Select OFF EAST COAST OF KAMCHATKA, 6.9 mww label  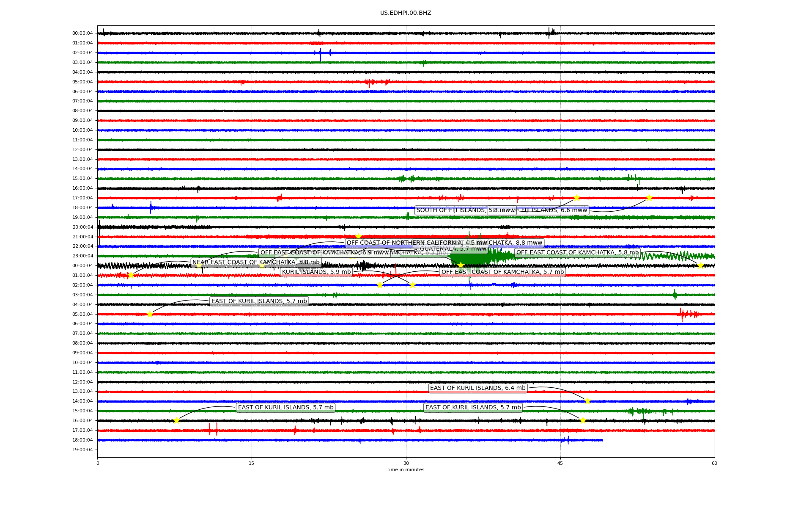pos(324,253)
